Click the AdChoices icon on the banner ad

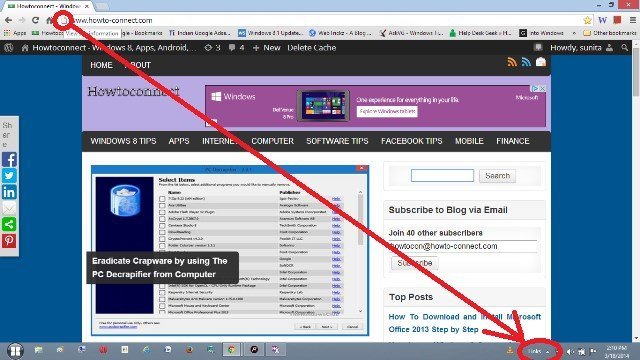534,89
